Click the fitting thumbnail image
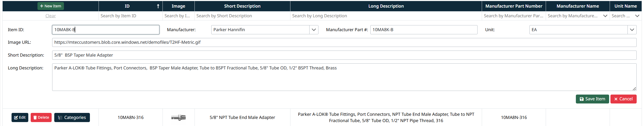644x126 pixels. pos(178,117)
